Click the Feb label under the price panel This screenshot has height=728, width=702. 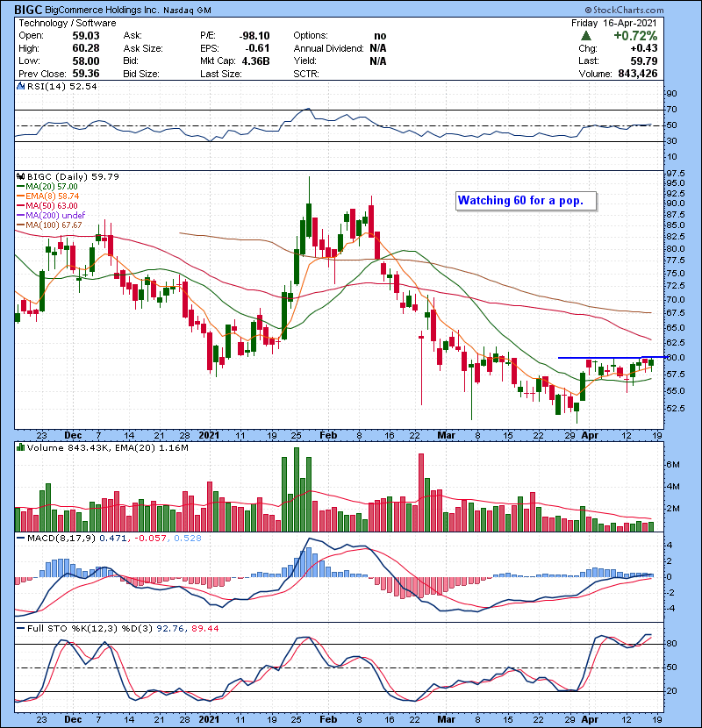tap(328, 436)
